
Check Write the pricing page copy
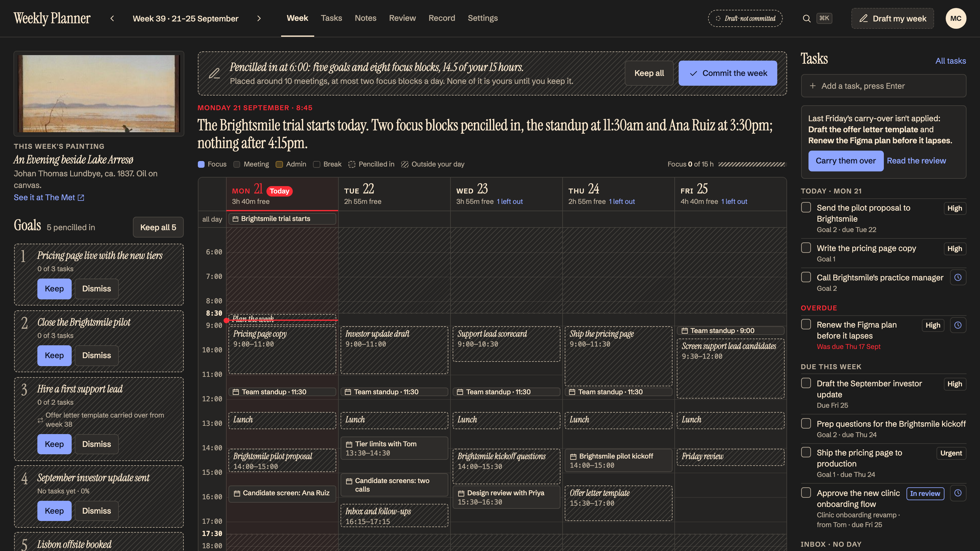click(x=806, y=248)
